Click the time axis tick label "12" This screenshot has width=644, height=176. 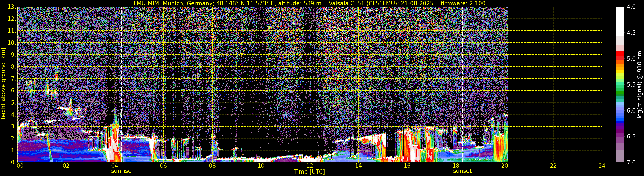click(x=310, y=166)
